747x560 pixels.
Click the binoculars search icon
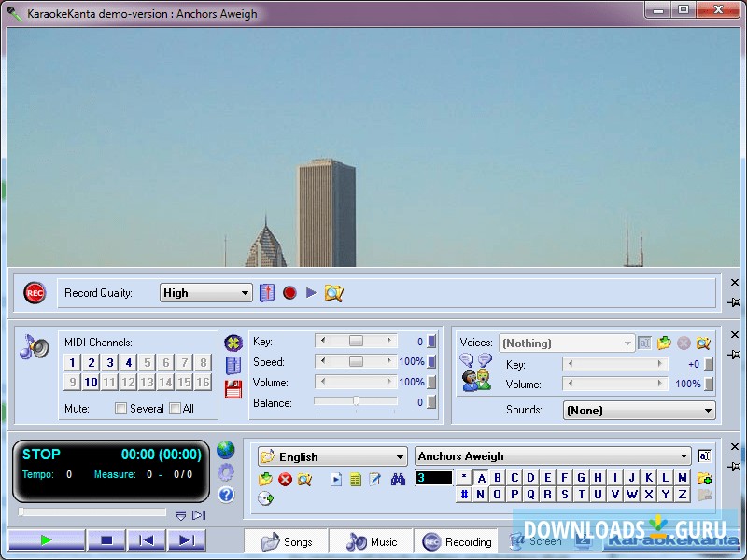(398, 479)
